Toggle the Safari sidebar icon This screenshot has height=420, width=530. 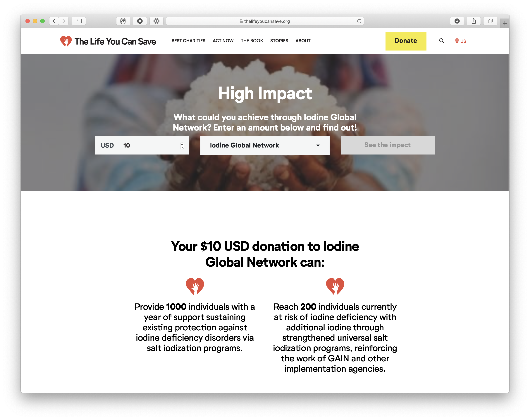click(79, 21)
